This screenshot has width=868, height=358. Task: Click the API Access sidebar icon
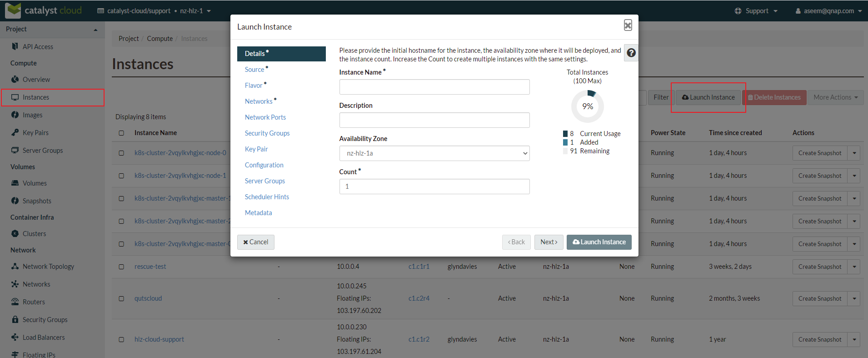tap(15, 46)
